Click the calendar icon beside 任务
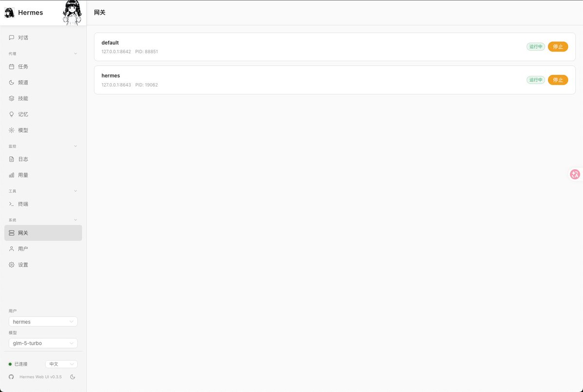Viewport: 583px width, 392px height. [12, 67]
